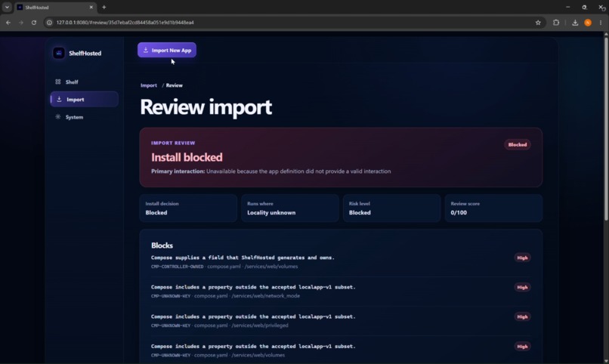609x364 pixels.
Task: Click the /services/web/privileged path text
Action: click(260, 325)
